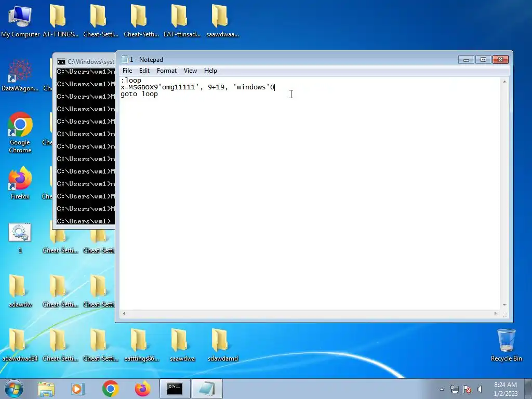Show hidden system tray icons arrow

[x=442, y=389]
